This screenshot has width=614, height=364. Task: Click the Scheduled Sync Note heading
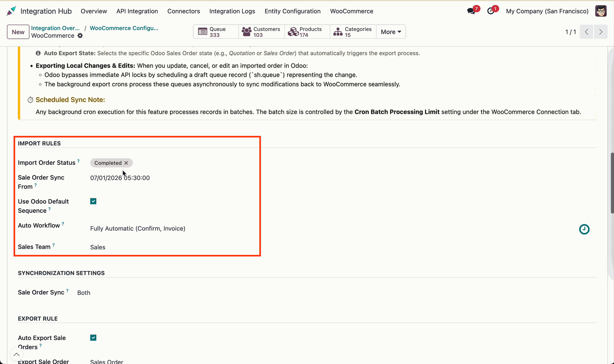click(x=70, y=100)
